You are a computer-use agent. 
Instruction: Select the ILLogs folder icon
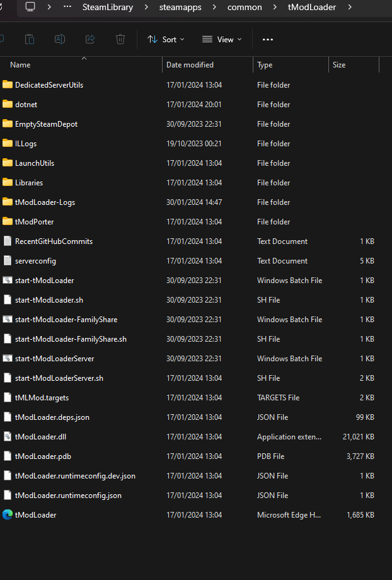tap(8, 144)
